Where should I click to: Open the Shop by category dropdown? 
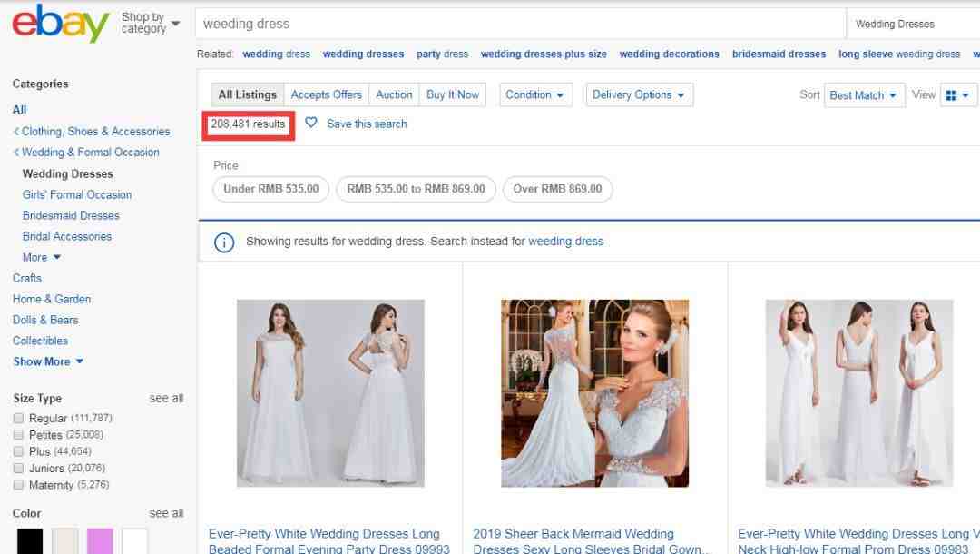tap(150, 23)
